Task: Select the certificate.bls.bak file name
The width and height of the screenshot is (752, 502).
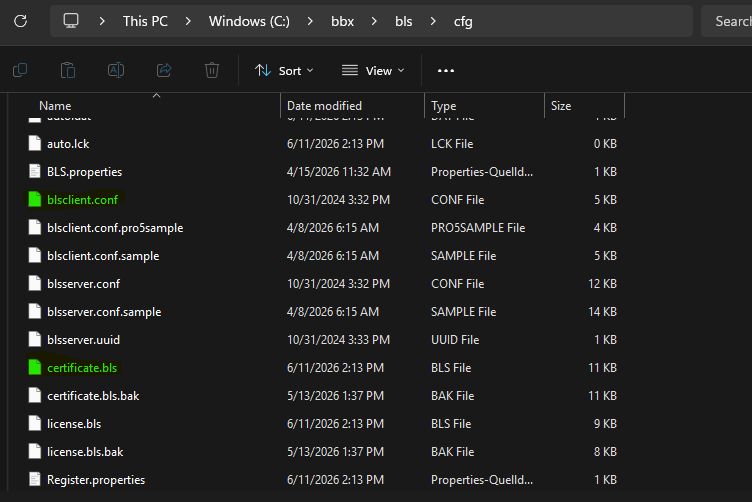Action: tap(93, 396)
